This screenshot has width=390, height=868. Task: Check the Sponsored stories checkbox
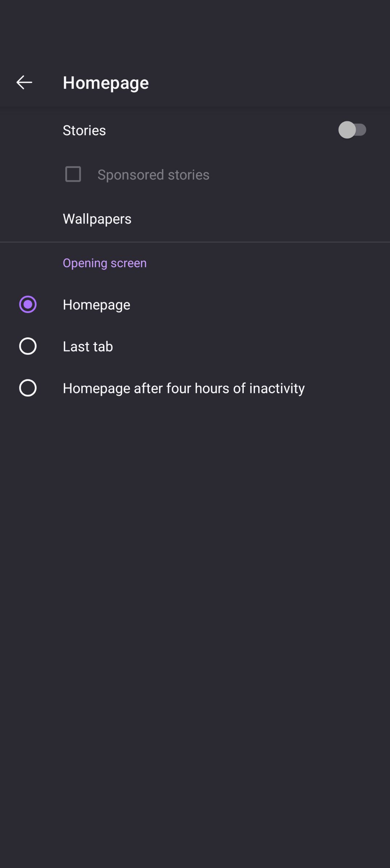pyautogui.click(x=73, y=174)
